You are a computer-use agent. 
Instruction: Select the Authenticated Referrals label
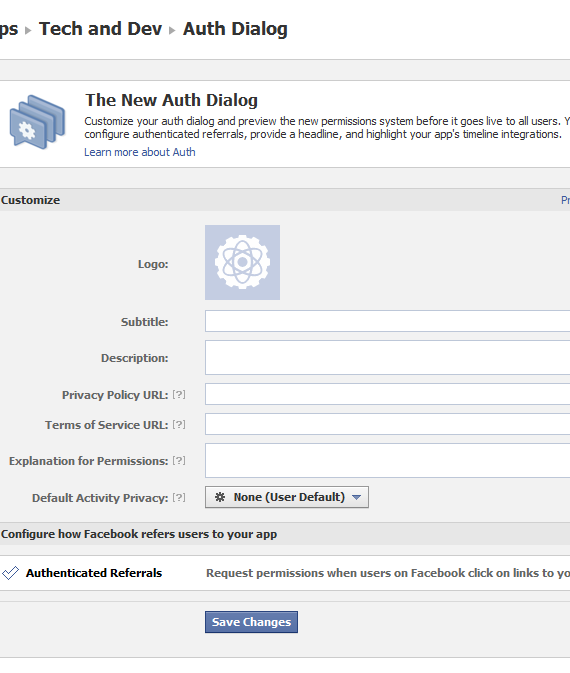[94, 573]
